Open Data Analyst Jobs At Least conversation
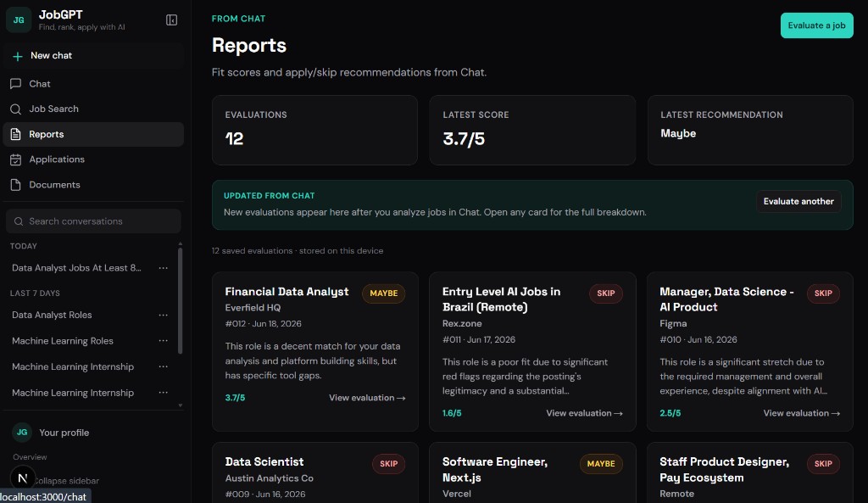The width and height of the screenshot is (868, 503). 76,268
